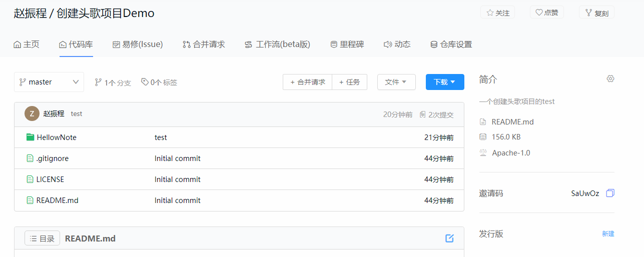Click the HellowNote folder icon

point(30,137)
